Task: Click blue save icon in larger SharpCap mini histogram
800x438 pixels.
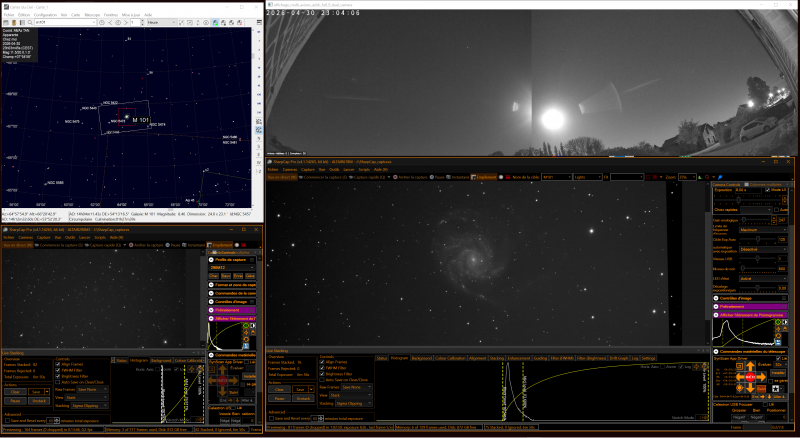Action: pos(778,343)
